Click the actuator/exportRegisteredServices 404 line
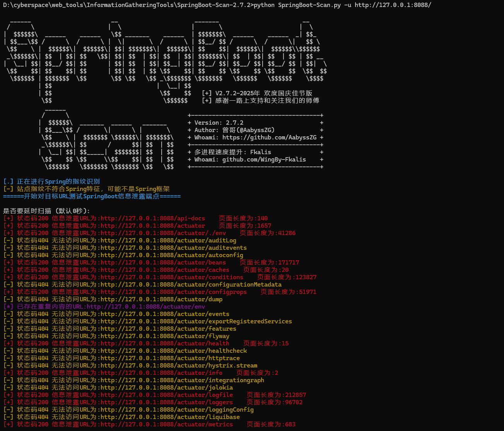Viewport: 504px width, 431px height. pos(147,321)
